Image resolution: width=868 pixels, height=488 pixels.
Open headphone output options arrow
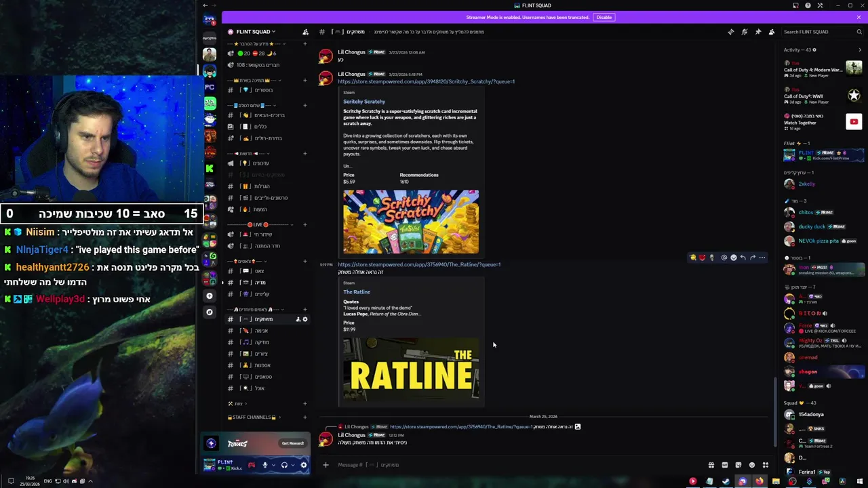pyautogui.click(x=293, y=465)
